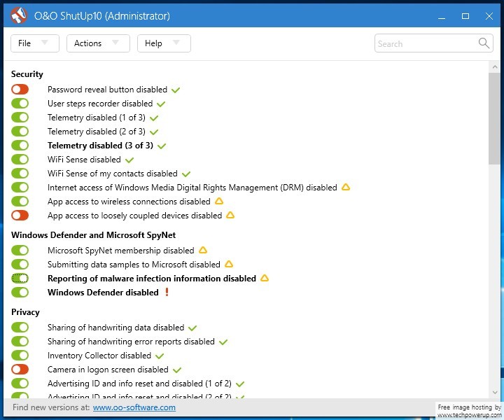
Task: Open the File dropdown menu
Action: pyautogui.click(x=35, y=43)
